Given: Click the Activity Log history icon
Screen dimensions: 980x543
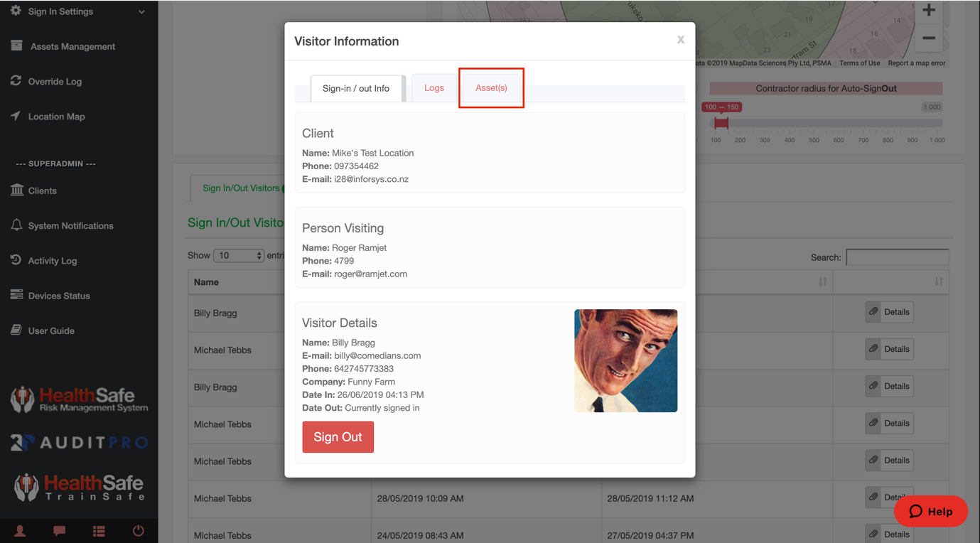Looking at the screenshot, I should (16, 260).
